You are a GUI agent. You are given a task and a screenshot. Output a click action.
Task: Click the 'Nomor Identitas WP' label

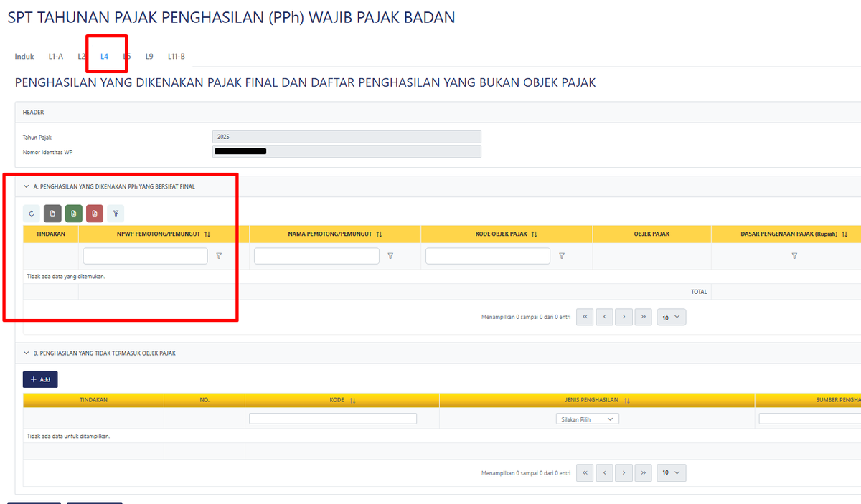[x=48, y=152]
